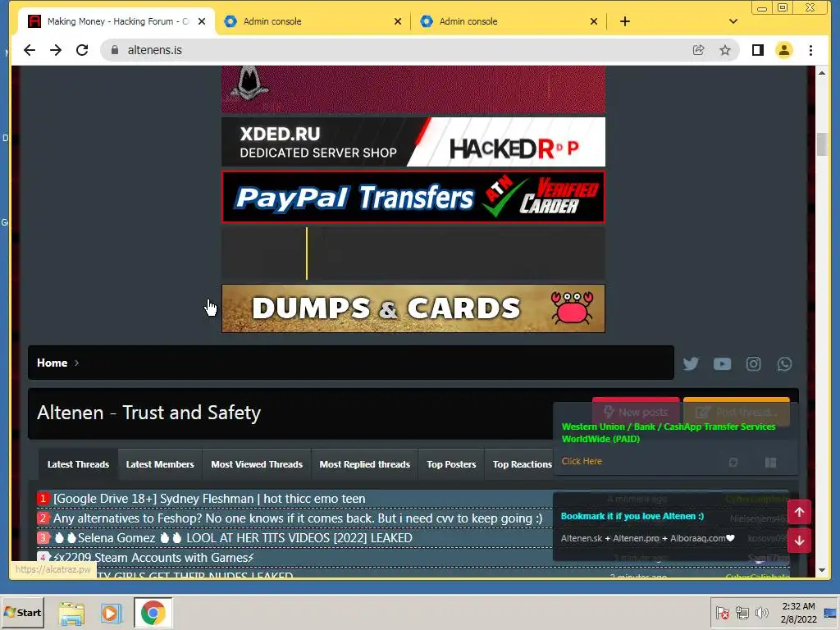
Task: Click the taskbar clock showing 2:32 AM
Action: (798, 613)
